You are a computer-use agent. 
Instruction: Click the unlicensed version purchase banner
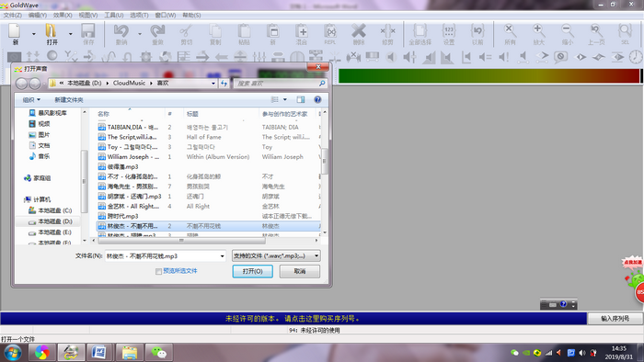[293, 319]
